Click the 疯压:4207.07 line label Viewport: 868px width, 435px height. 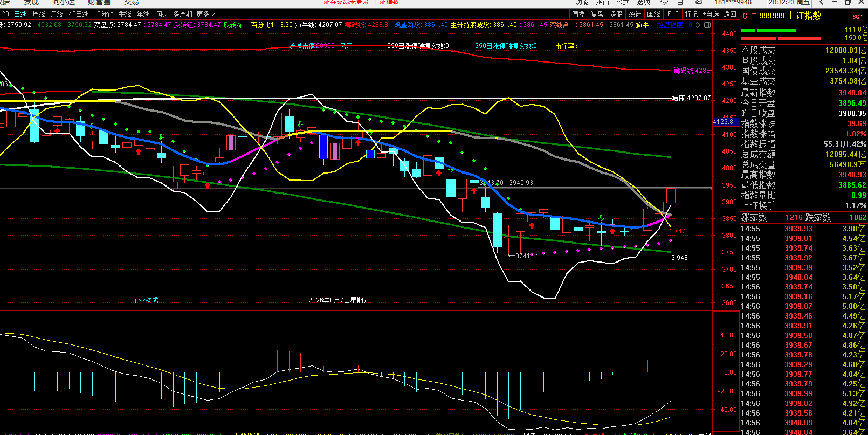(x=691, y=99)
